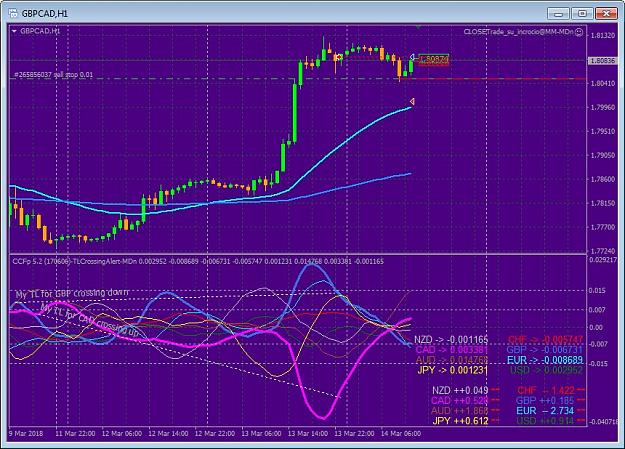
Task: Click the 'My TL for GBP crossing down' label
Action: pyautogui.click(x=72, y=293)
